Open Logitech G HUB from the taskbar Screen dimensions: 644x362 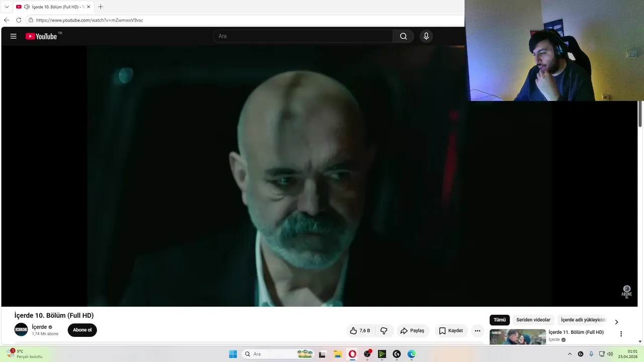pyautogui.click(x=396, y=354)
